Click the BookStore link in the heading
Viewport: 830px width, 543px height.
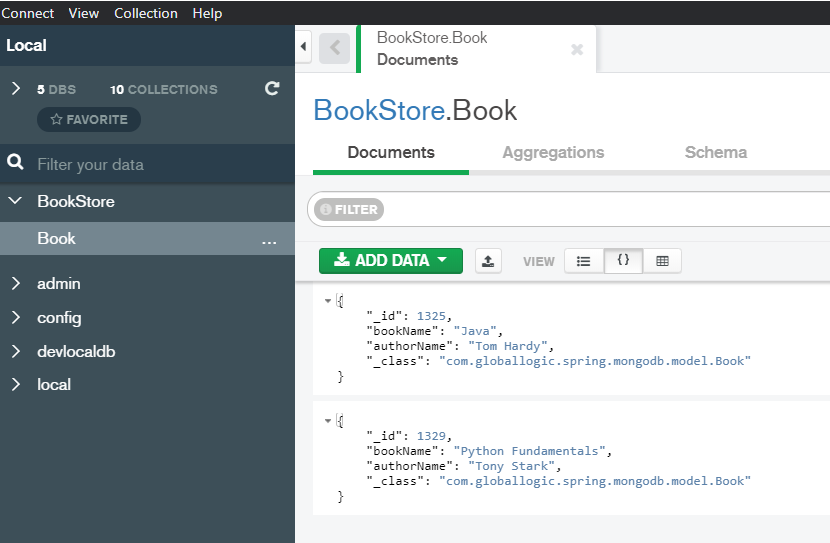click(379, 110)
